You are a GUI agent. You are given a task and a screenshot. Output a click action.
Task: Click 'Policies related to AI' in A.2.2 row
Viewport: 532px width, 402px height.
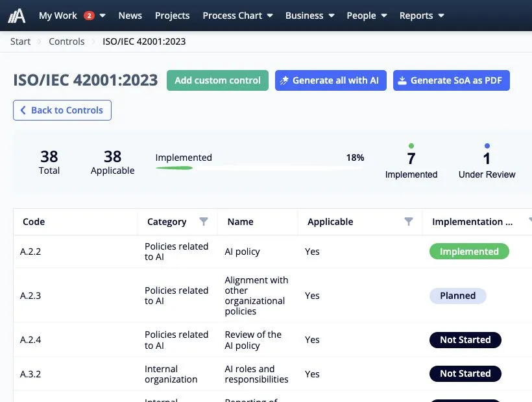tap(176, 252)
